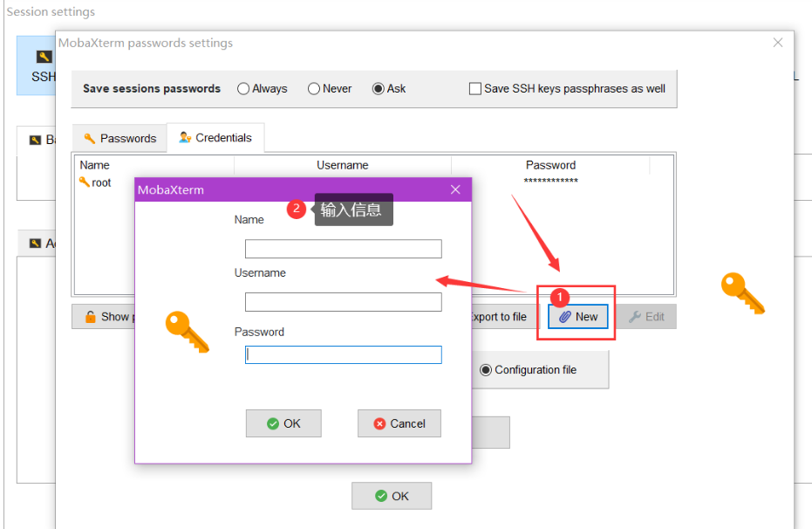This screenshot has height=529, width=812.
Task: Click the key icon beside the root credential
Action: pyautogui.click(x=85, y=182)
